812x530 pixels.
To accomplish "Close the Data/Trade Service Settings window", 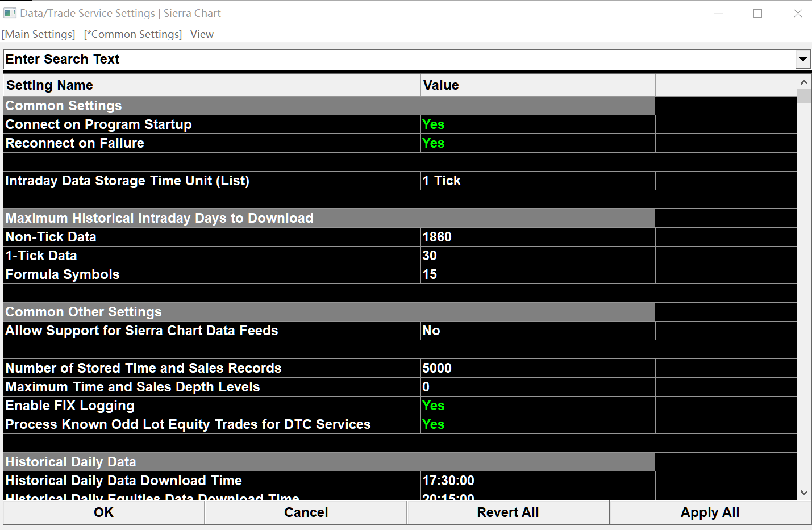I will (798, 13).
